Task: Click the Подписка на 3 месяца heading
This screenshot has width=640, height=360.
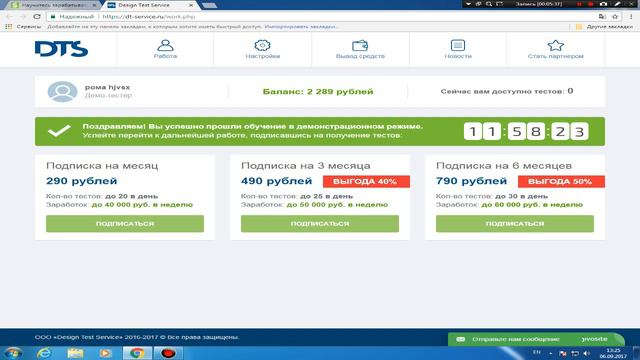Action: 306,166
